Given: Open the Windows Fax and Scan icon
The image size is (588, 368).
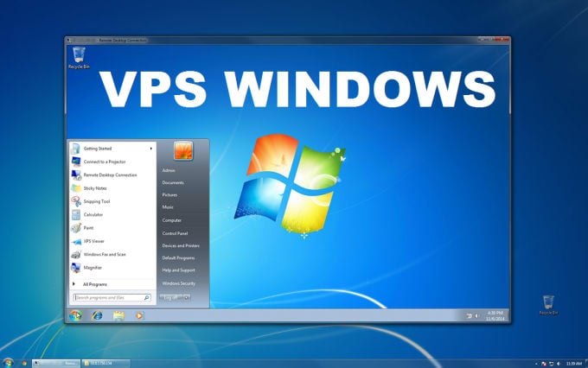Looking at the screenshot, I should point(76,255).
